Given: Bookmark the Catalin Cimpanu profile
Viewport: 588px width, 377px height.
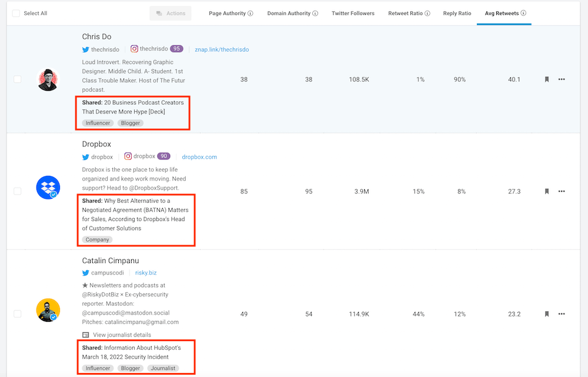Looking at the screenshot, I should point(546,313).
